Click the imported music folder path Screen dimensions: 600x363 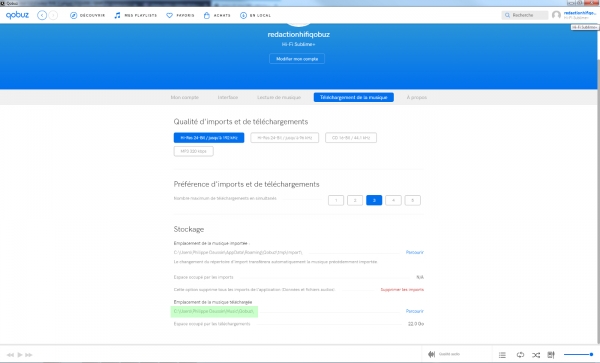(x=238, y=252)
